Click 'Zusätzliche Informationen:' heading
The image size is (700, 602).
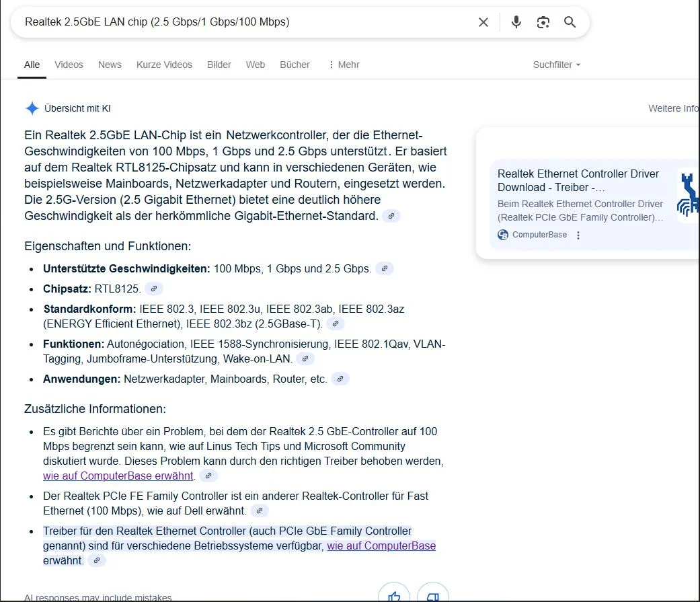click(x=95, y=409)
